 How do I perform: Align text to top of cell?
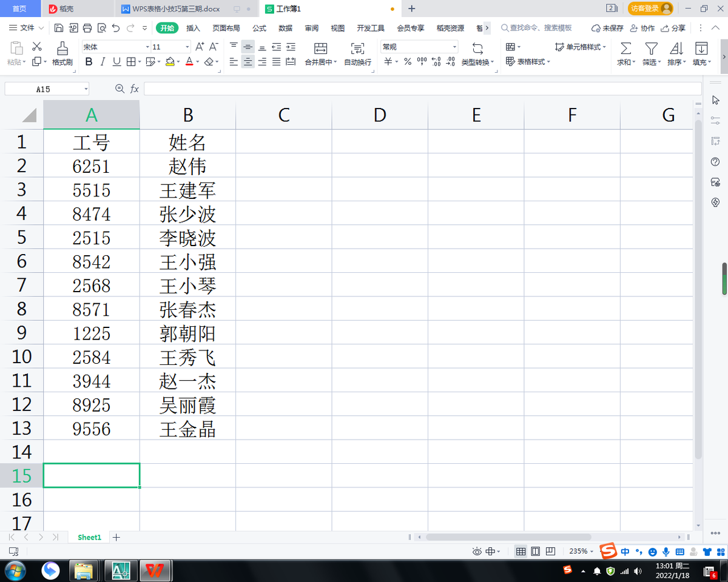click(x=234, y=47)
